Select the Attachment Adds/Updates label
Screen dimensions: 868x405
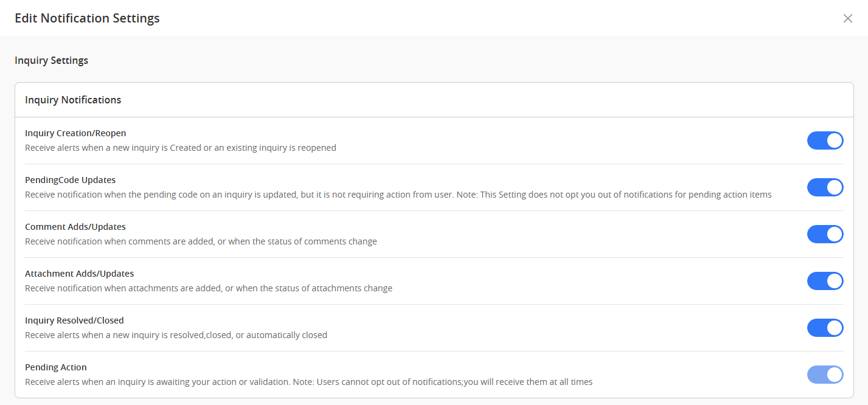click(x=79, y=274)
